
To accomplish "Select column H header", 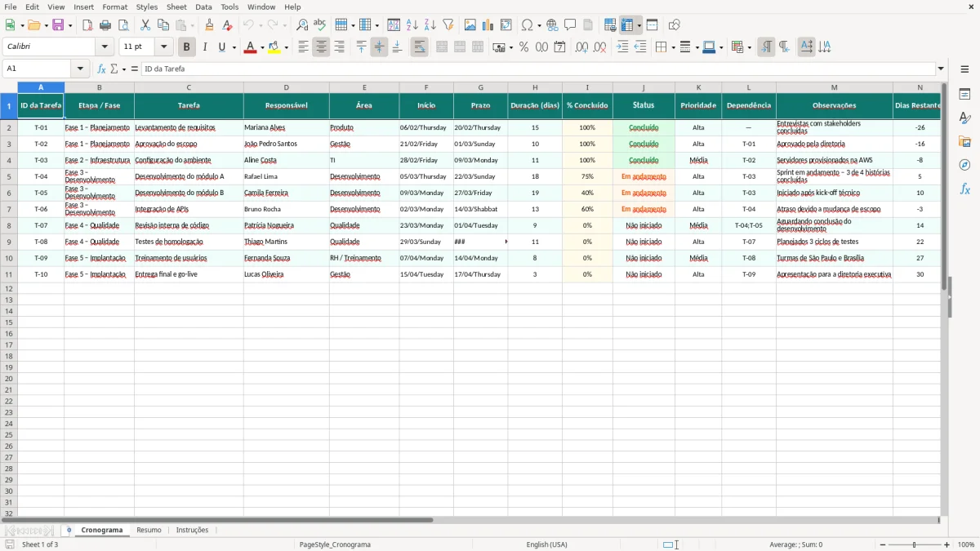I will pos(535,87).
